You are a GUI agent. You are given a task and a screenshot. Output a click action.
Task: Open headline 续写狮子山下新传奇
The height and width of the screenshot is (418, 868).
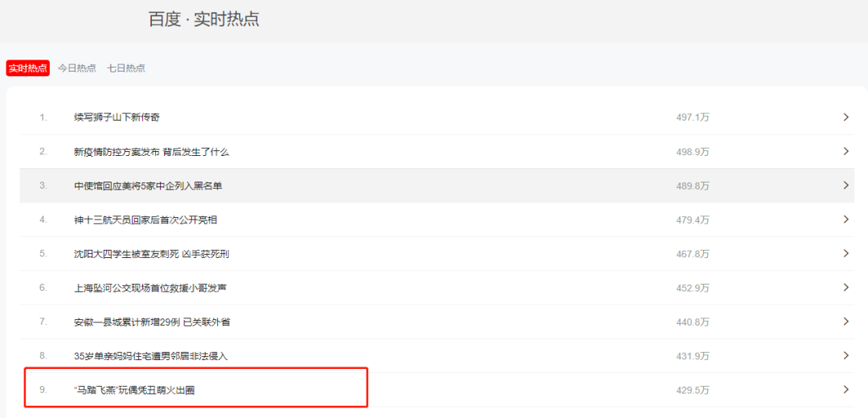[x=117, y=117]
